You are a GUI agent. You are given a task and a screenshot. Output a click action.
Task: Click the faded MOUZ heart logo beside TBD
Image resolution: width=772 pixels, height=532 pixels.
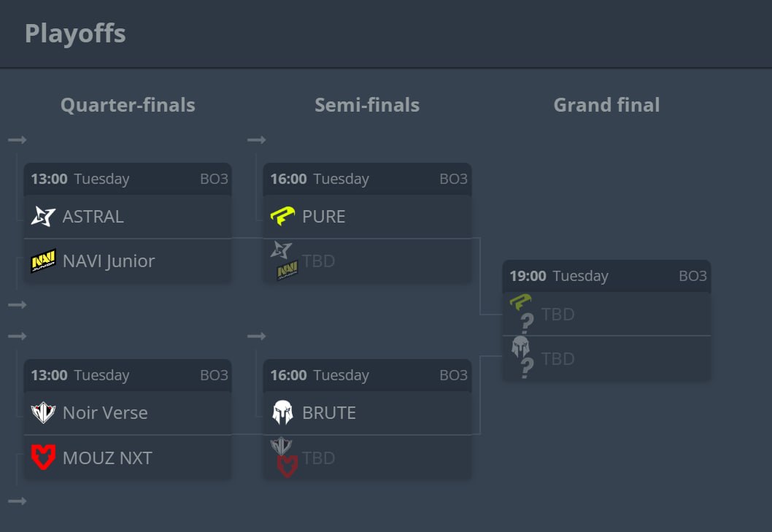[287, 466]
